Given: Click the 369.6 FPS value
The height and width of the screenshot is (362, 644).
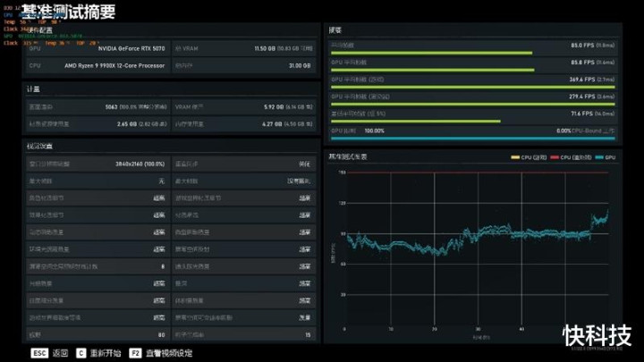Looking at the screenshot, I should click(x=582, y=80).
